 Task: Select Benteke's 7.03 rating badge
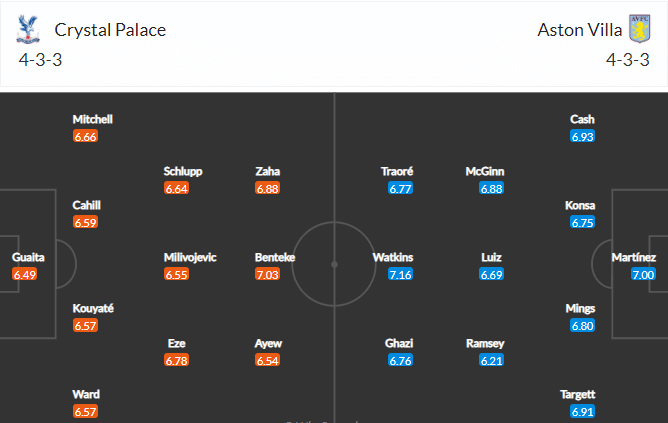point(267,274)
